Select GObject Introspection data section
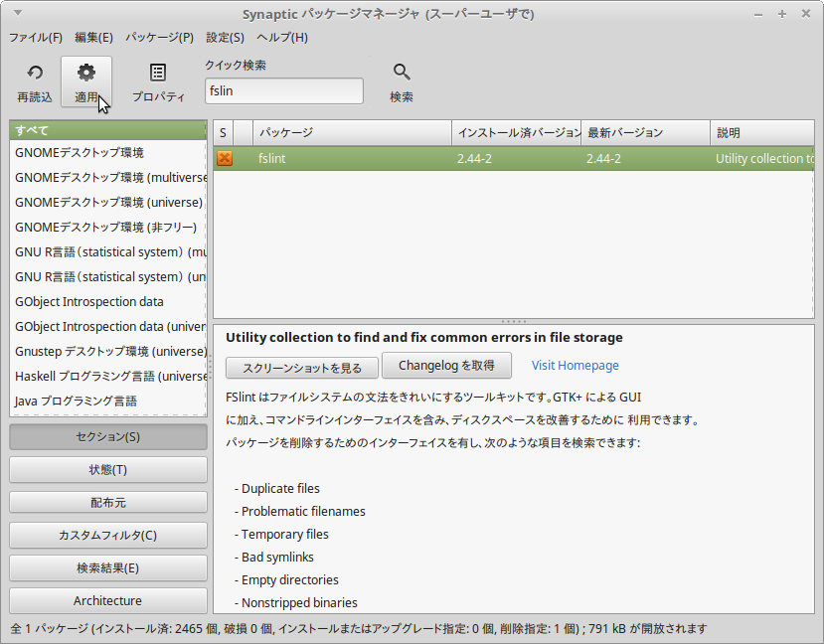The image size is (824, 644). [107, 301]
